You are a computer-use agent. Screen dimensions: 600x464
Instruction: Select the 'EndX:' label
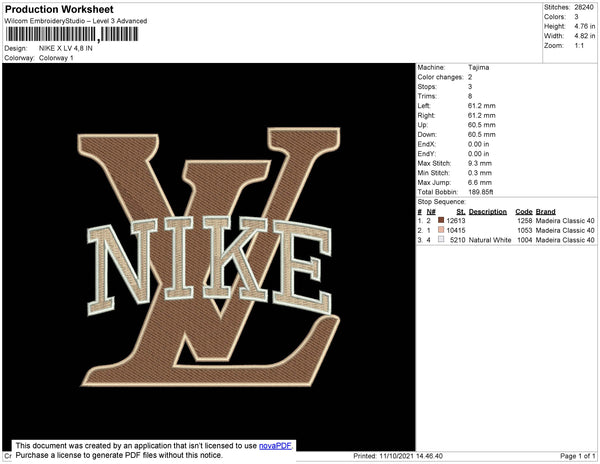[x=427, y=144]
